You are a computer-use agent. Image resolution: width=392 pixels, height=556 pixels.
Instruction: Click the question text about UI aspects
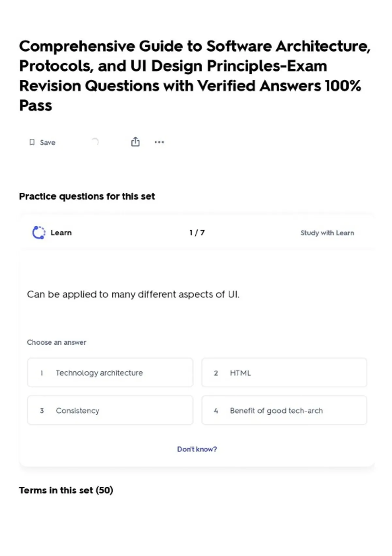pyautogui.click(x=133, y=294)
